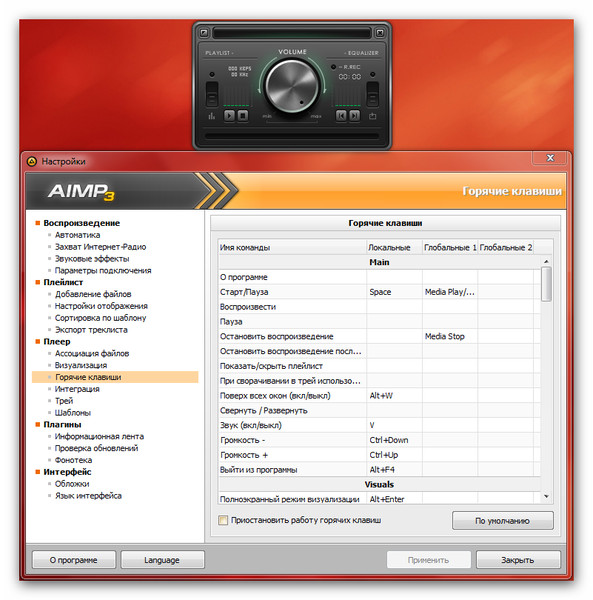Screen dimensions: 593x600
Task: Click the Локальные column header
Action: pos(394,247)
